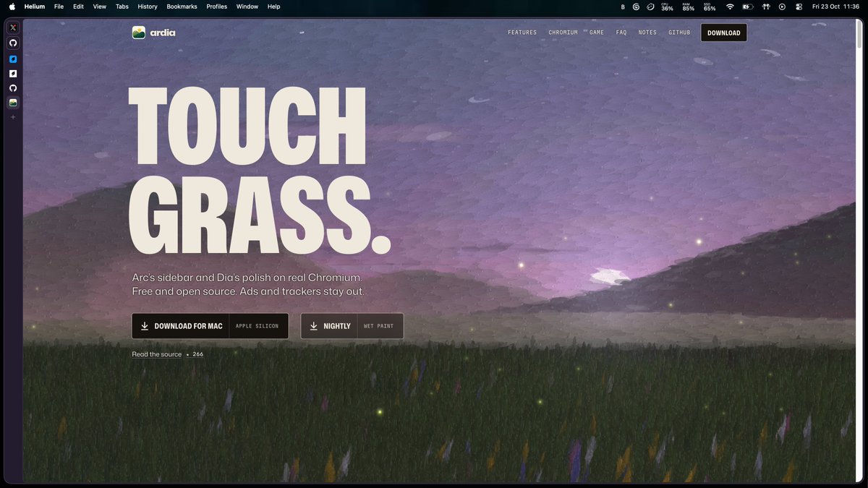The height and width of the screenshot is (488, 868).
Task: Open the Profiles menu
Action: click(217, 7)
